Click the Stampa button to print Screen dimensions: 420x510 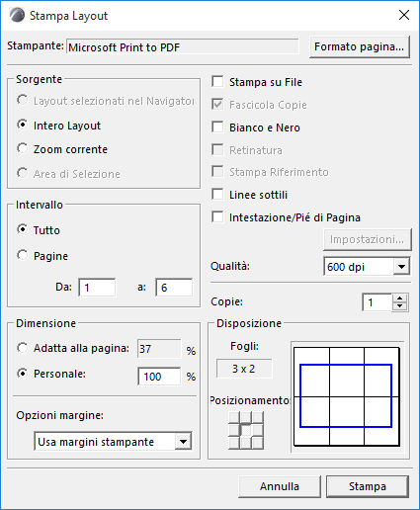(368, 486)
